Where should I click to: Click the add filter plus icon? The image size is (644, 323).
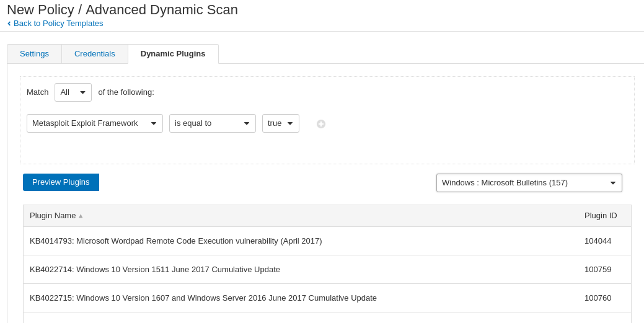click(x=321, y=124)
